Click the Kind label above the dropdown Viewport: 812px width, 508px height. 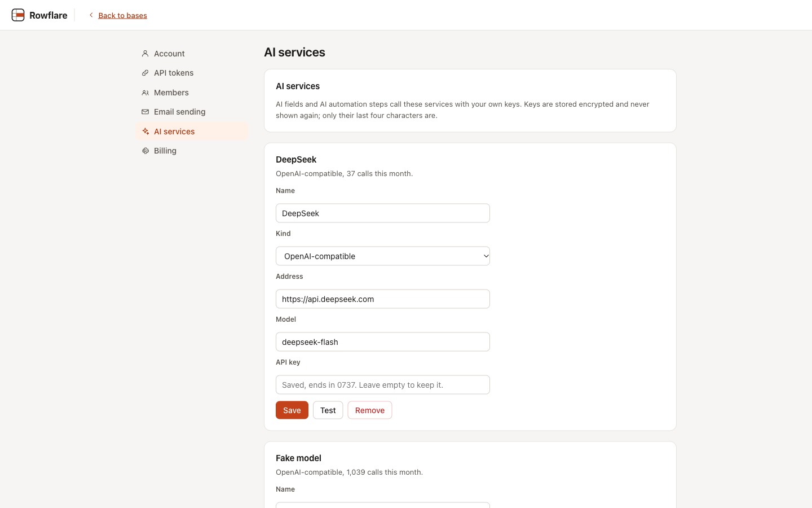pyautogui.click(x=283, y=234)
